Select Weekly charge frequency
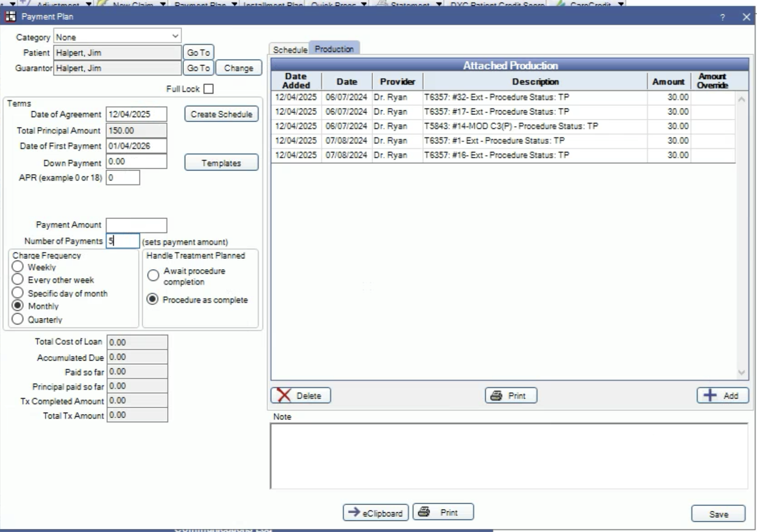757x532 pixels. pos(17,267)
